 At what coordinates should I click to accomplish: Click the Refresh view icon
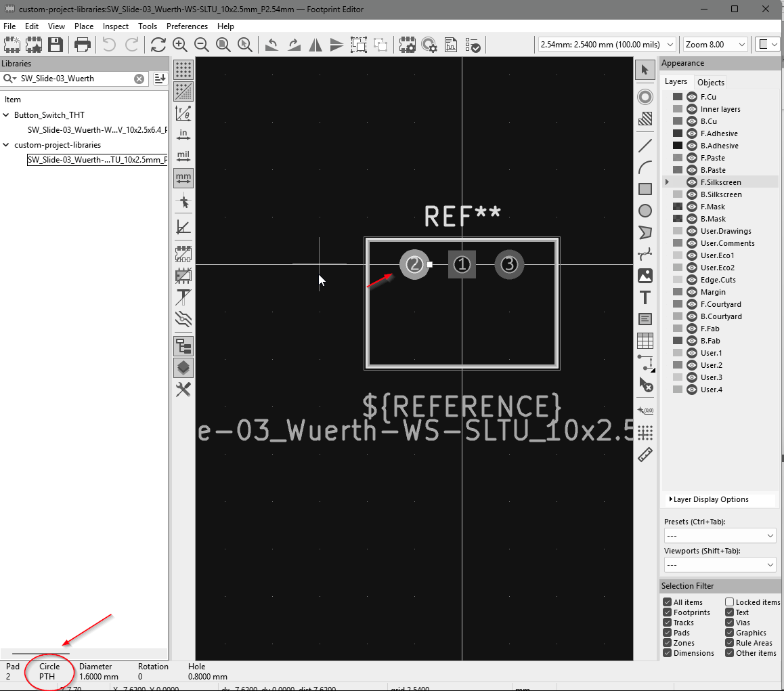click(x=158, y=45)
